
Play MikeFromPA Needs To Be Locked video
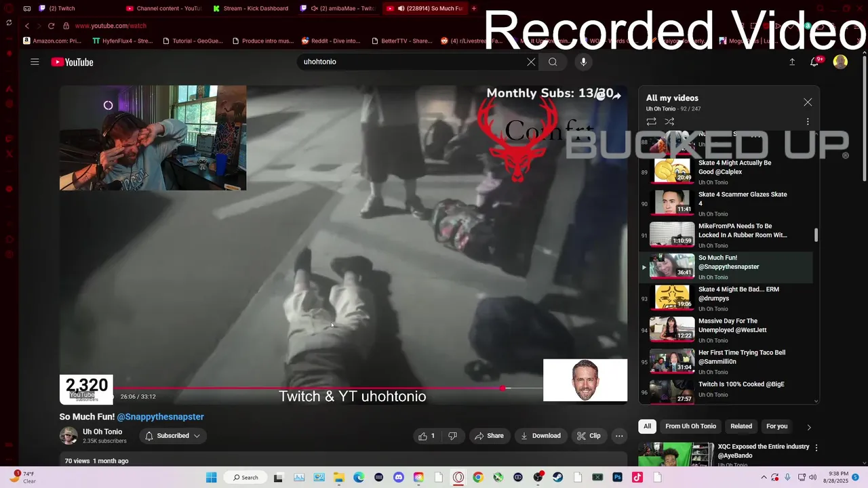(726, 235)
